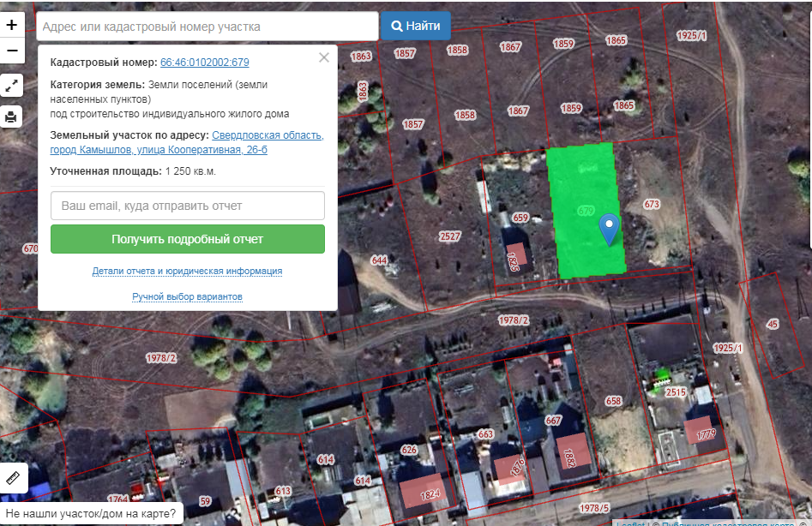This screenshot has width=812, height=526.
Task: Close the parcel info popup
Action: coord(324,57)
